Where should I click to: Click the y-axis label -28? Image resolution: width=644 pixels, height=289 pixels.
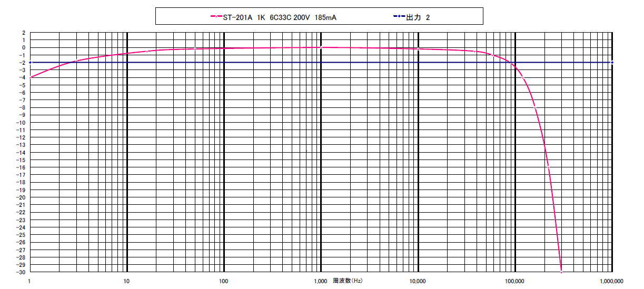(x=21, y=257)
